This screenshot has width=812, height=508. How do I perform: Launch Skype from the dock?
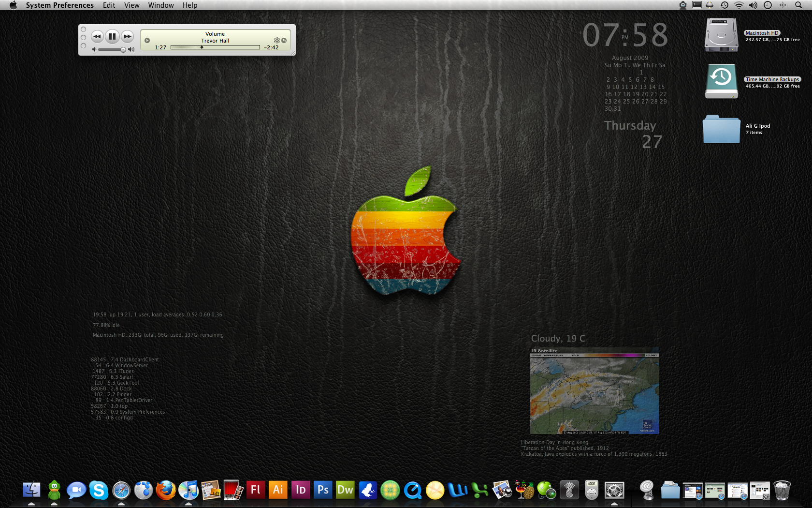pos(99,490)
